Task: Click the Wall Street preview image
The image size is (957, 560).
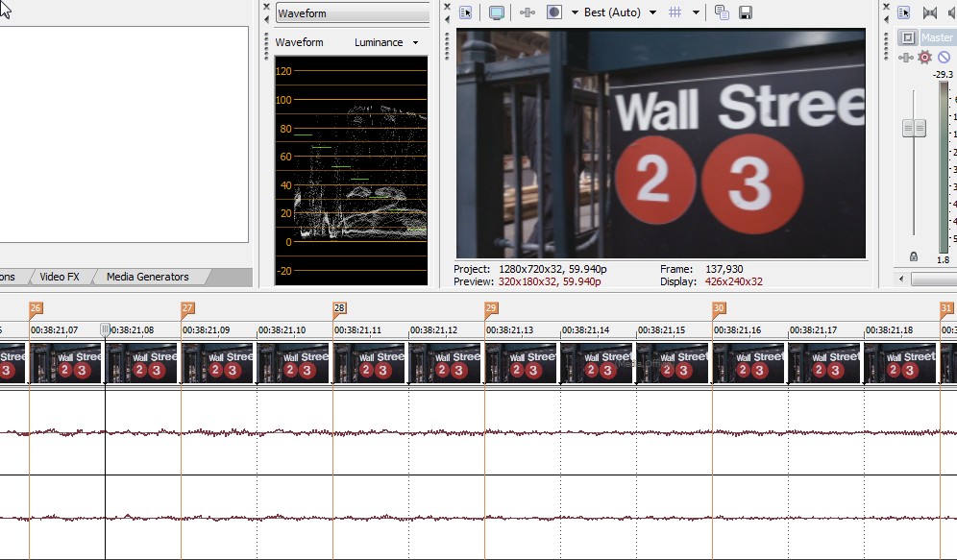Action: point(661,143)
